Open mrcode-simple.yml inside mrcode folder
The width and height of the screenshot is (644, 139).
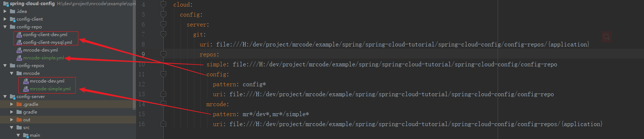tap(50, 89)
